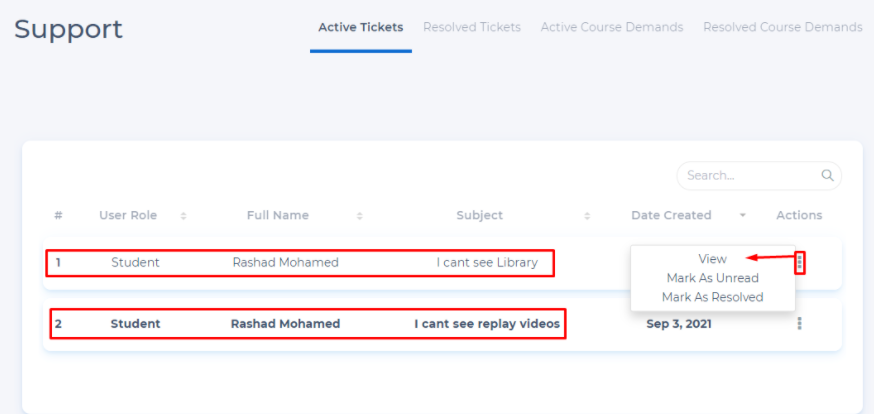Select the 'I cant see replay videos' ticket
The image size is (874, 414).
[x=487, y=324]
